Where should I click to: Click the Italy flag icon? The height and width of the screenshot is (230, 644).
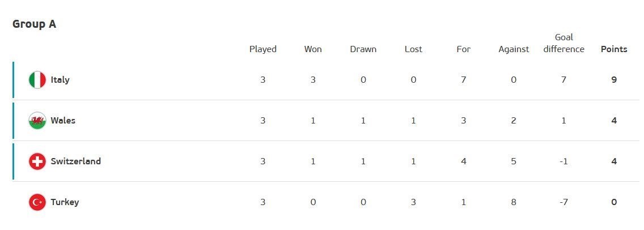37,80
